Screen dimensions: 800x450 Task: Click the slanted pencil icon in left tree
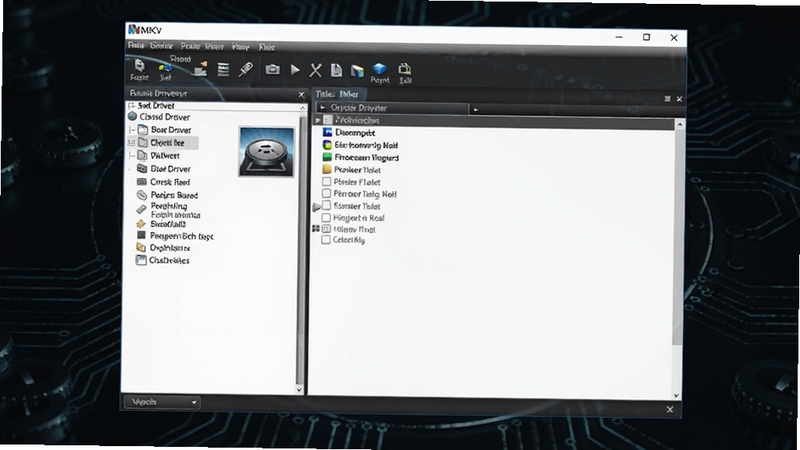pos(141,209)
